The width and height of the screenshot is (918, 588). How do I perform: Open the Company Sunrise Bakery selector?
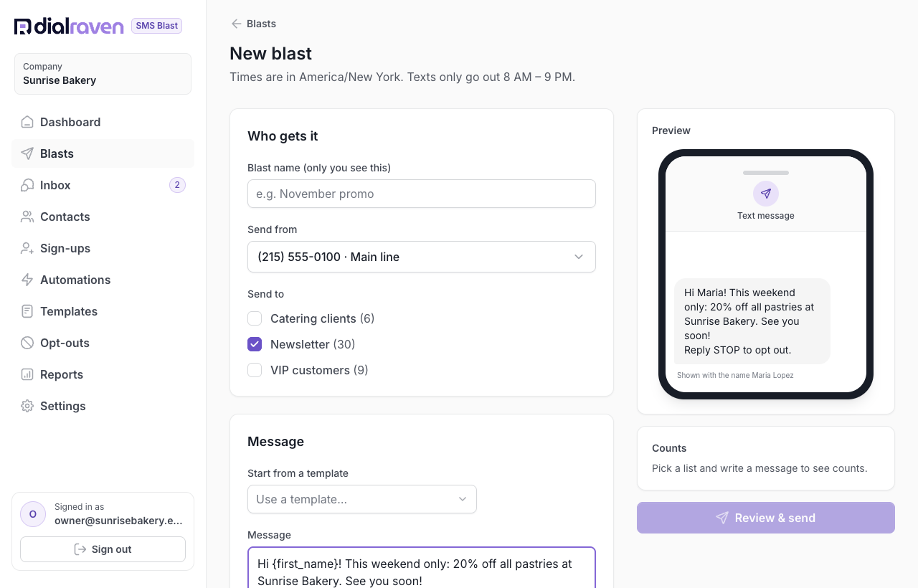coord(103,74)
